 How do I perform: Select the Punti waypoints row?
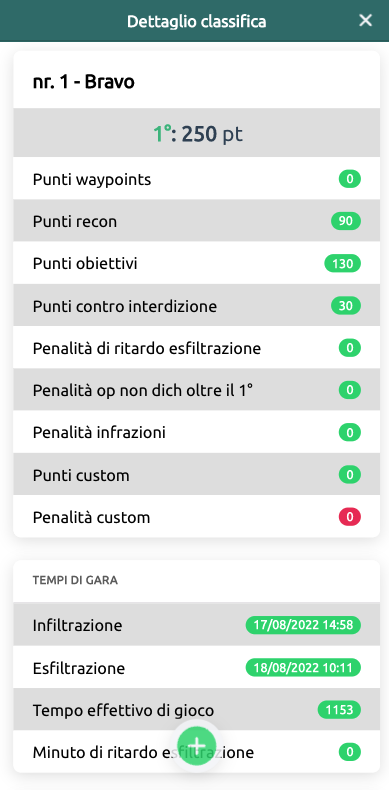197,178
